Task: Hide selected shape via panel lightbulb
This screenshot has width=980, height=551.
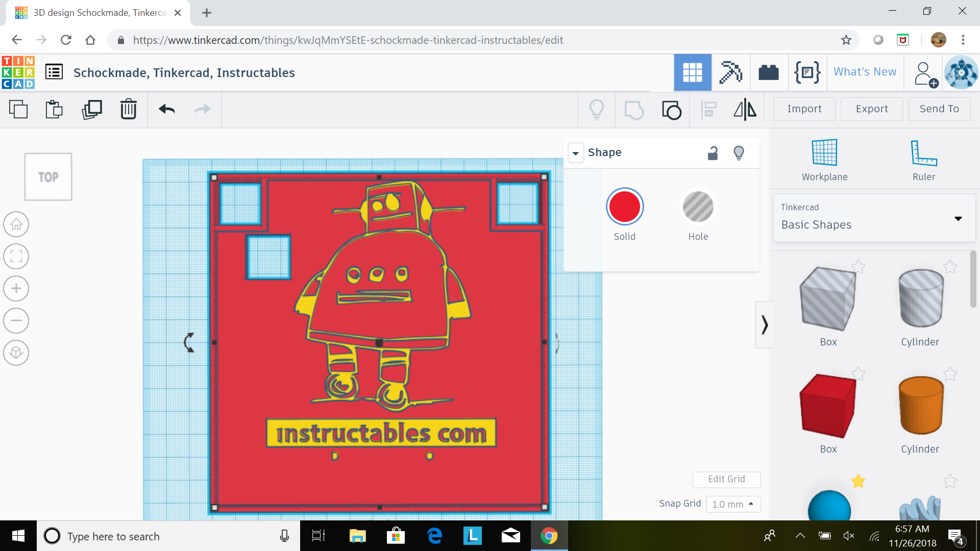Action: pyautogui.click(x=739, y=153)
